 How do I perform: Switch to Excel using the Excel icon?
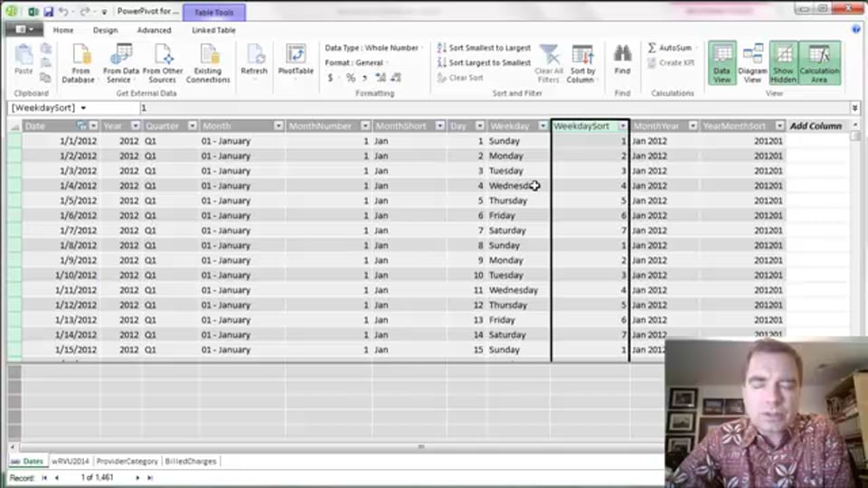tap(33, 11)
